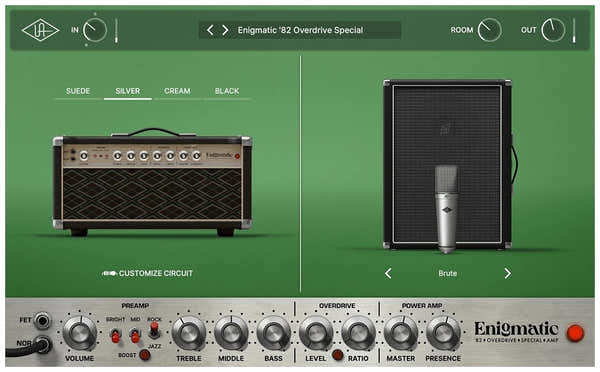Click the PREAMP section label
The image size is (600, 372).
(135, 306)
